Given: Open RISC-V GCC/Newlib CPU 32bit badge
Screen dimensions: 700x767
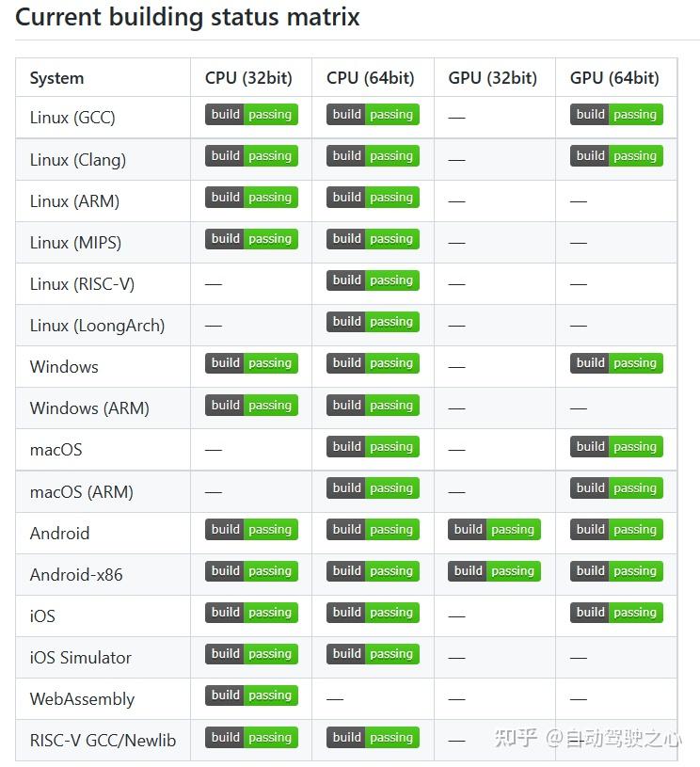Looking at the screenshot, I should point(251,738).
